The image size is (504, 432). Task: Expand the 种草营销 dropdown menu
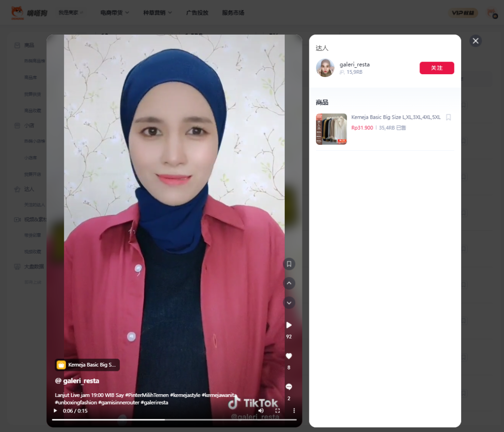[x=157, y=13]
